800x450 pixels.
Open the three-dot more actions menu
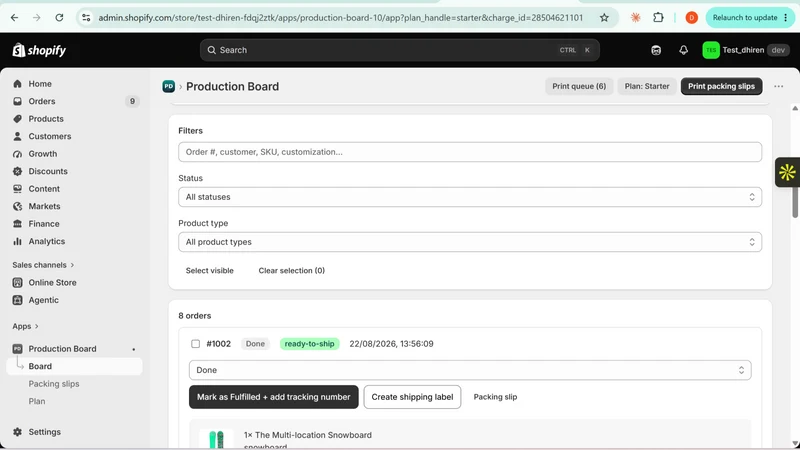[x=778, y=86]
